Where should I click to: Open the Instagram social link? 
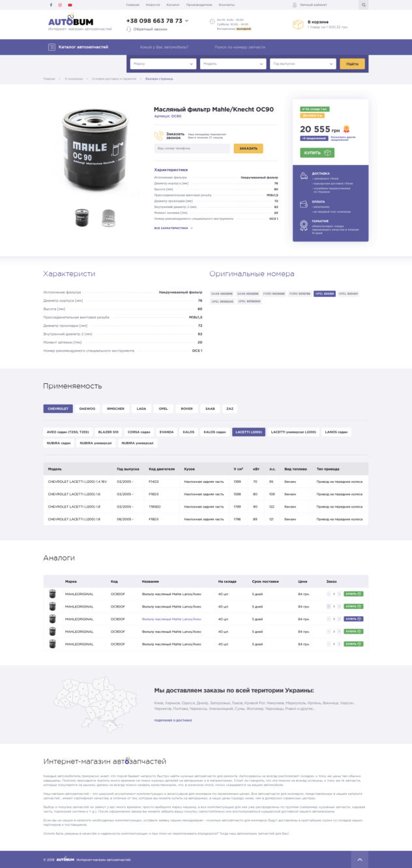61,5
